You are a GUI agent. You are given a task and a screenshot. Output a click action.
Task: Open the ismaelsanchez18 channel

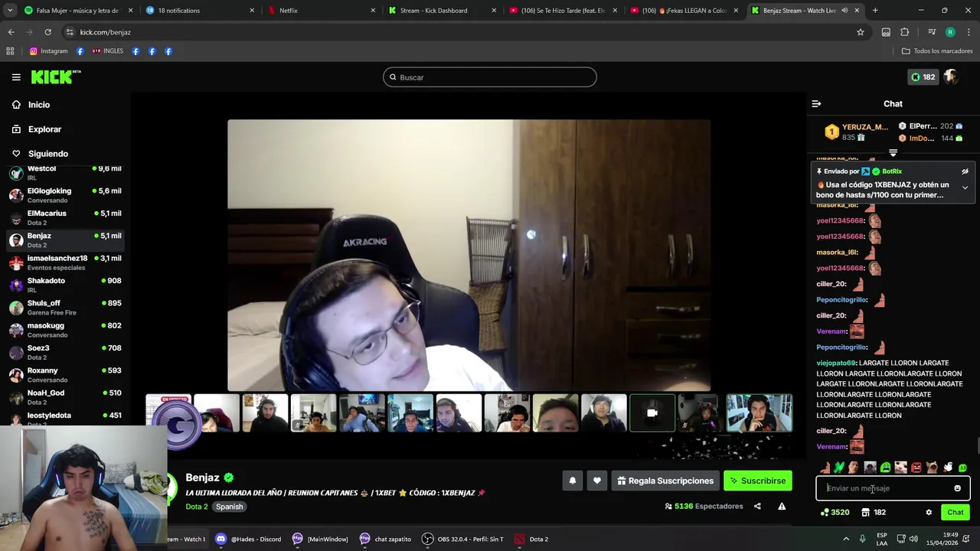pos(65,262)
